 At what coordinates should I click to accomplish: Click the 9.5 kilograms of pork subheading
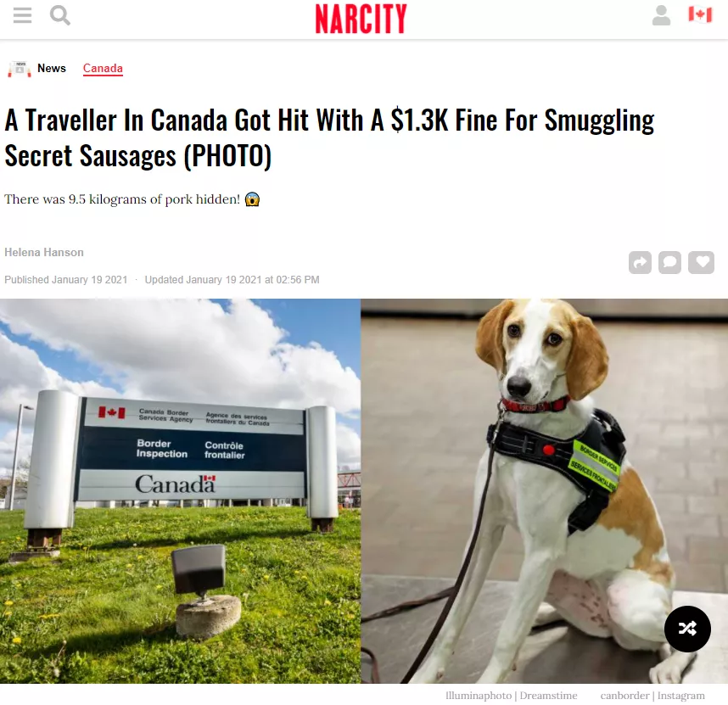132,199
